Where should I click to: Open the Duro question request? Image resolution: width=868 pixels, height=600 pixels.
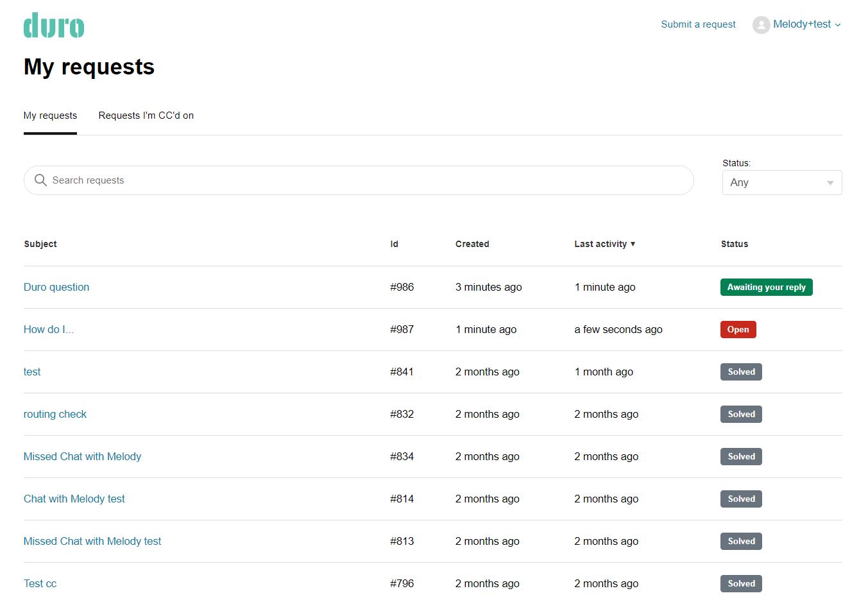point(56,287)
